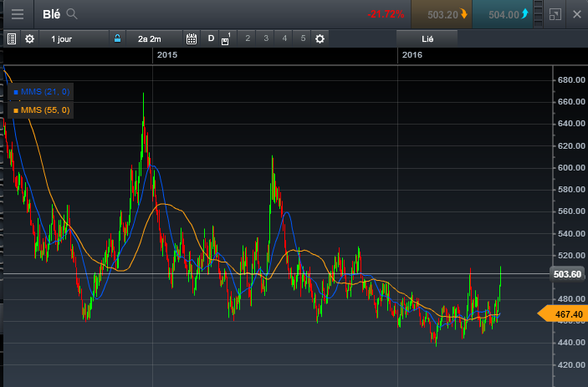Open the chart list panel icon
Screen dimensions: 588x387
12,38
